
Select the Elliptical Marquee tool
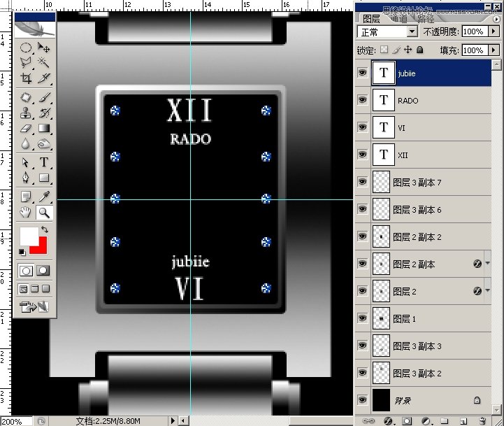point(26,48)
